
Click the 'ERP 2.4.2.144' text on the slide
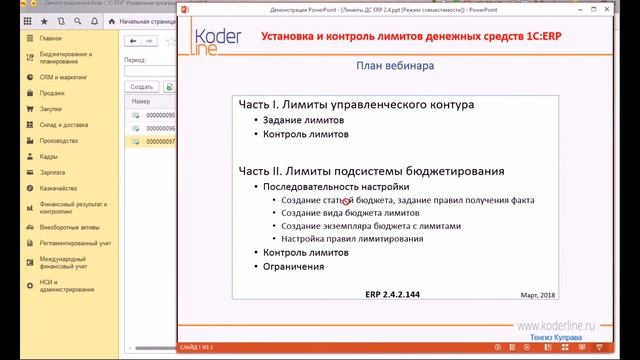point(393,294)
